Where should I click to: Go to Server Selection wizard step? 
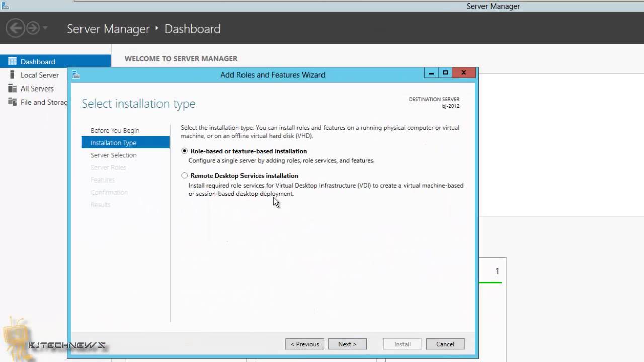113,155
